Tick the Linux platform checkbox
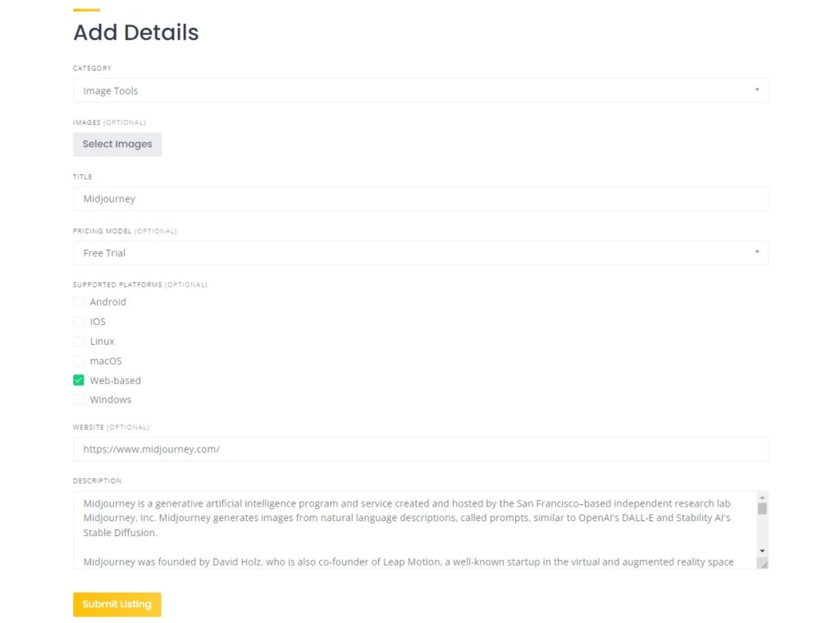 pos(79,341)
